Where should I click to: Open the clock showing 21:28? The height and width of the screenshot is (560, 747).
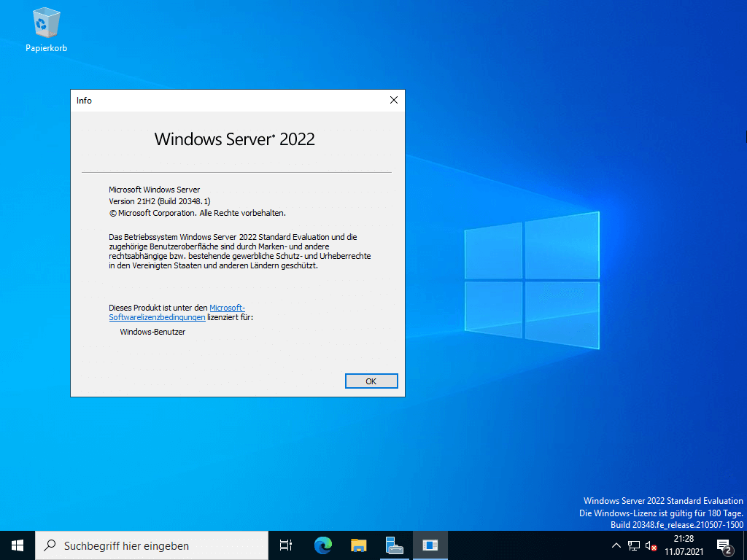pos(684,545)
